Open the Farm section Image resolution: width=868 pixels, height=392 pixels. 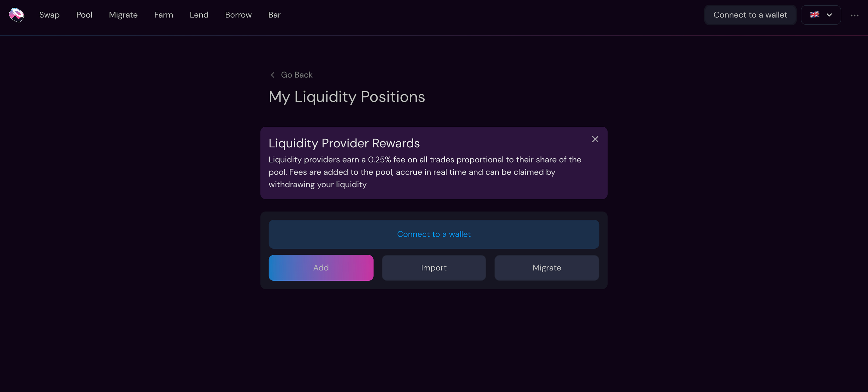[164, 15]
